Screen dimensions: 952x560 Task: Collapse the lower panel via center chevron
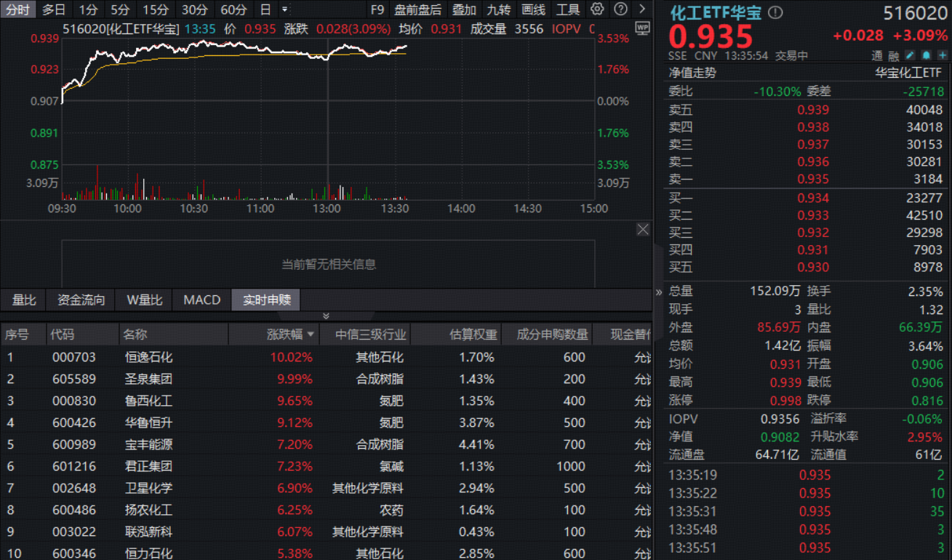pyautogui.click(x=326, y=316)
